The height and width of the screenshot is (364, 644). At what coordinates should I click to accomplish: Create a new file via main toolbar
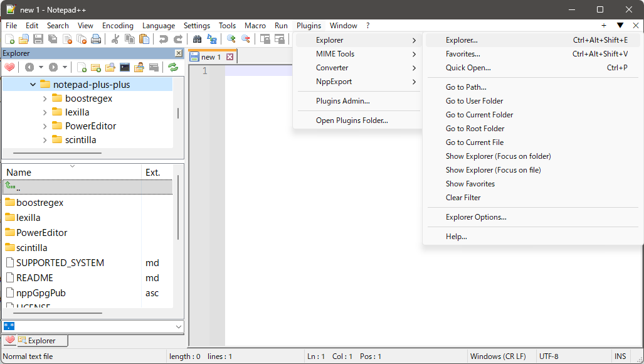[9, 39]
